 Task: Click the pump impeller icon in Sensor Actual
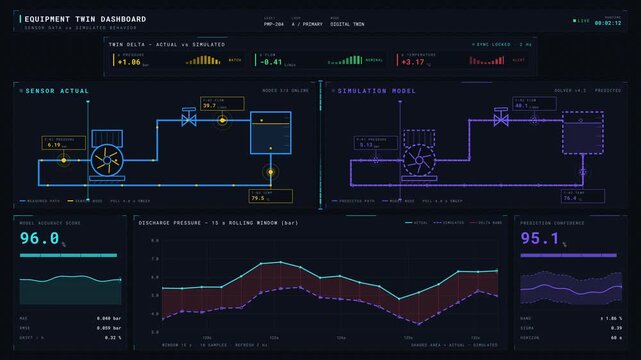pyautogui.click(x=107, y=160)
